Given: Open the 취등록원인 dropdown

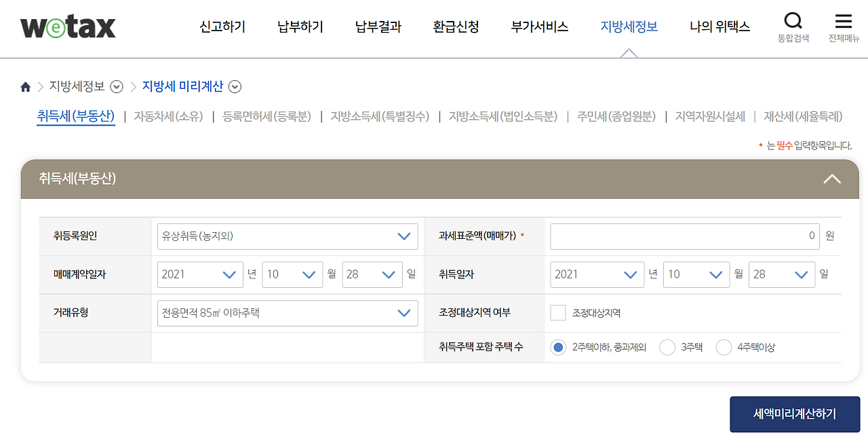Looking at the screenshot, I should 288,236.
